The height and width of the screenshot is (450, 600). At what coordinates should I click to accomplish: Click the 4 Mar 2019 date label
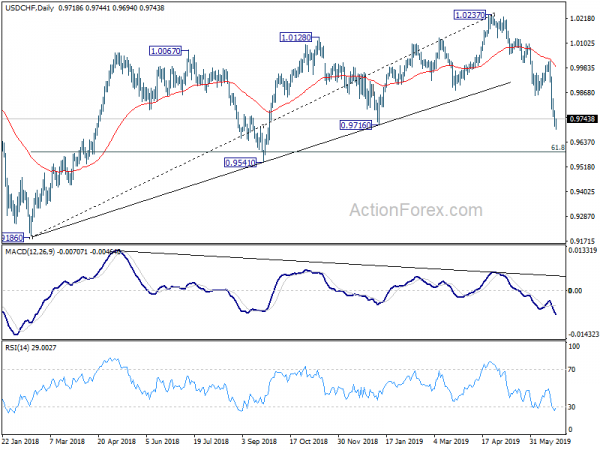pos(451,441)
